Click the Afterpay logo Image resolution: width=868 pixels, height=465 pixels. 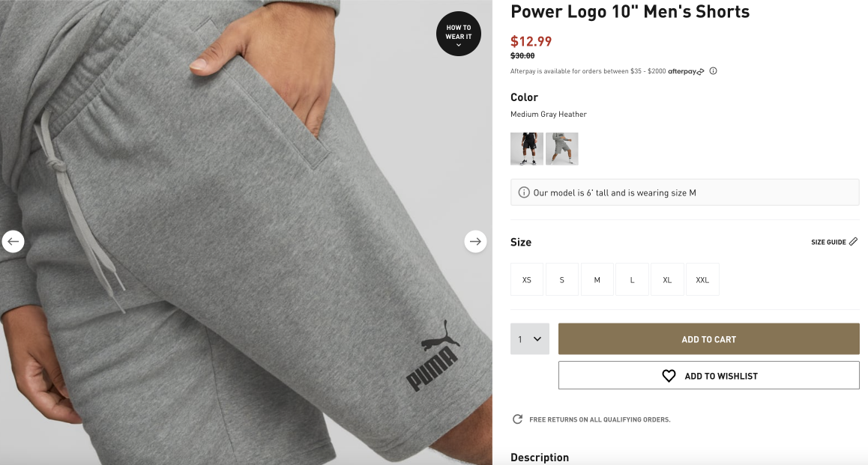686,71
